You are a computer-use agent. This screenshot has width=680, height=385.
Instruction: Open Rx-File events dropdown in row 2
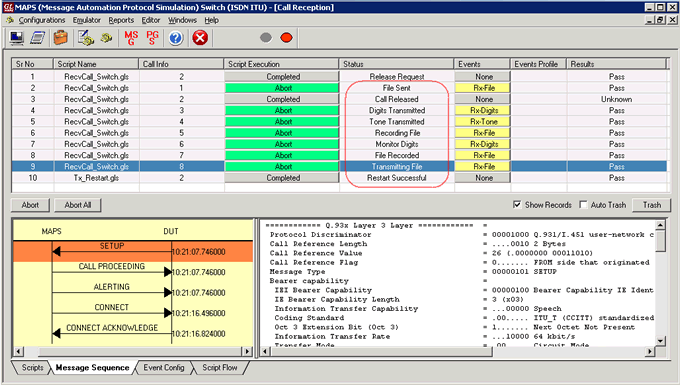[x=483, y=88]
